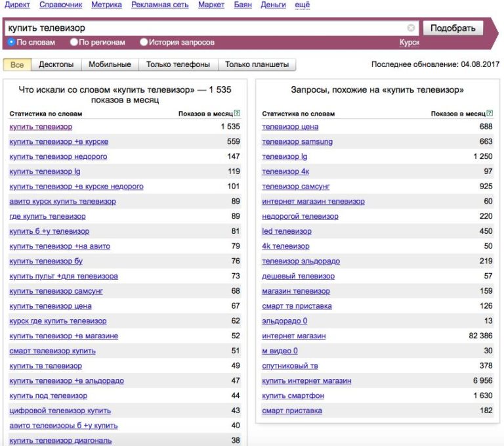Open 'led телевизор' link
The width and height of the screenshot is (504, 446).
(x=287, y=231)
